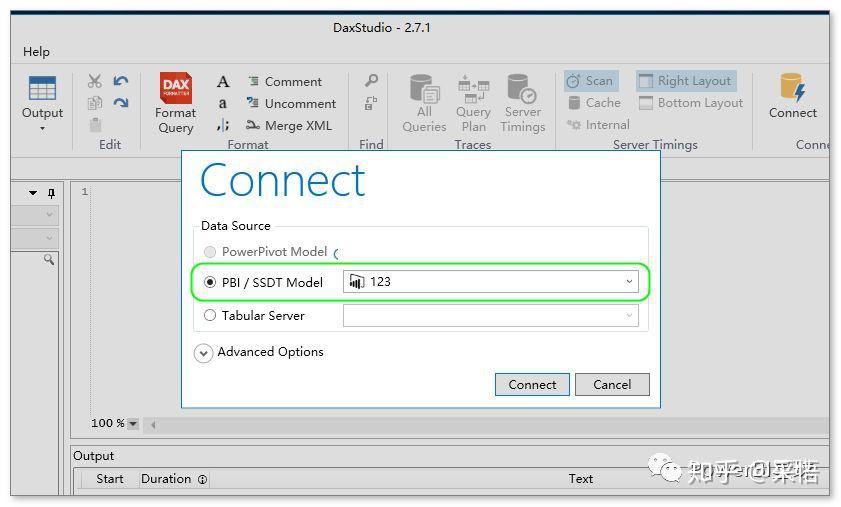Click the left panel search magnifier
This screenshot has width=841, height=507.
click(x=49, y=260)
